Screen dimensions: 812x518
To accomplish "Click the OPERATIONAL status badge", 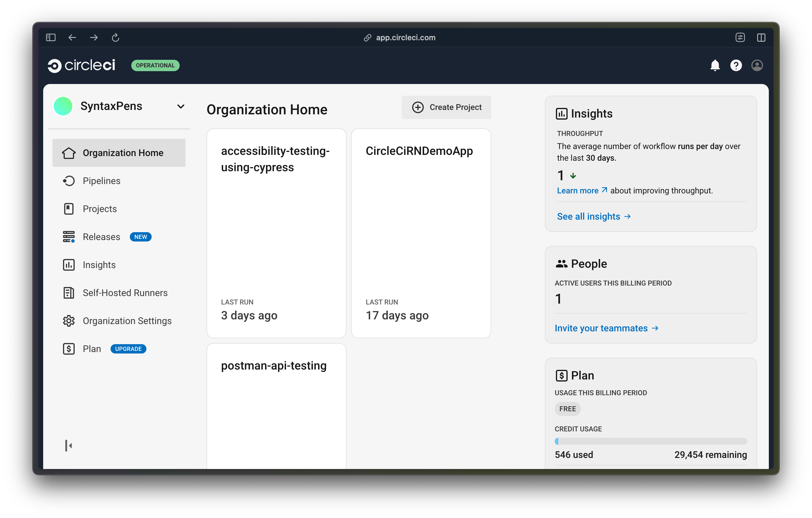I will tap(155, 65).
